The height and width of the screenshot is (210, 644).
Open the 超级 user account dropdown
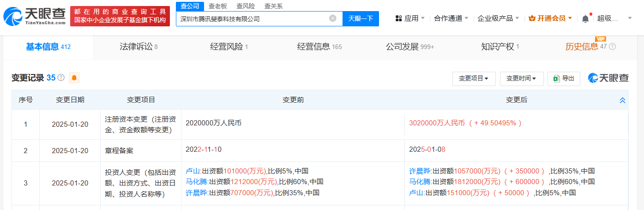[614, 18]
